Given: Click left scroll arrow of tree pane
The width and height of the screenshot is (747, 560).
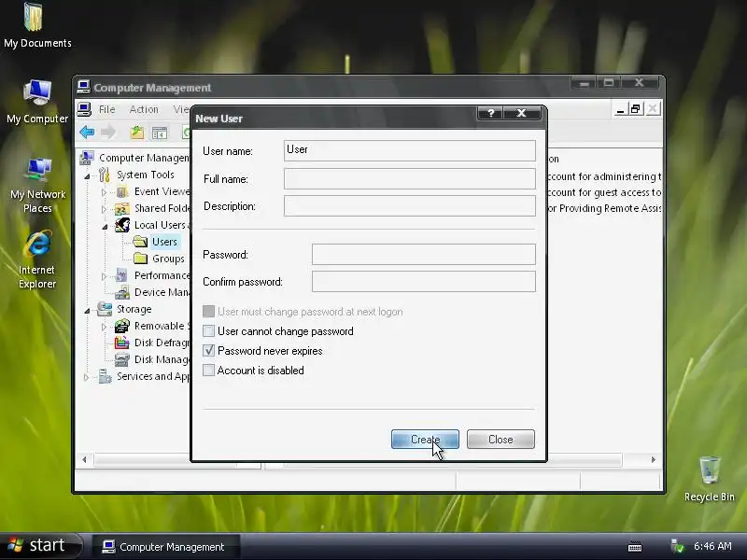Looking at the screenshot, I should 84,460.
